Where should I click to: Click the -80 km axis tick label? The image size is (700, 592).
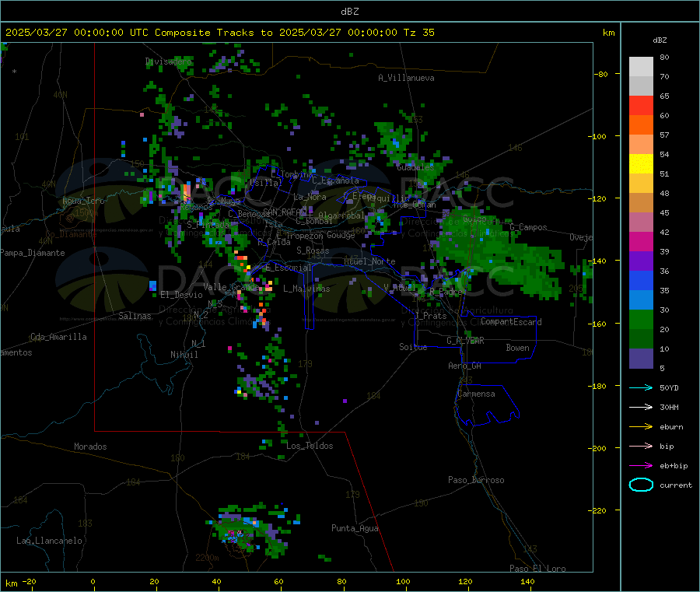(600, 74)
